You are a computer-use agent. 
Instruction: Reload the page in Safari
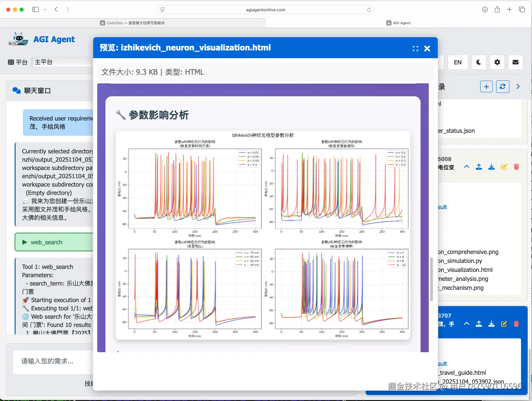click(x=369, y=10)
